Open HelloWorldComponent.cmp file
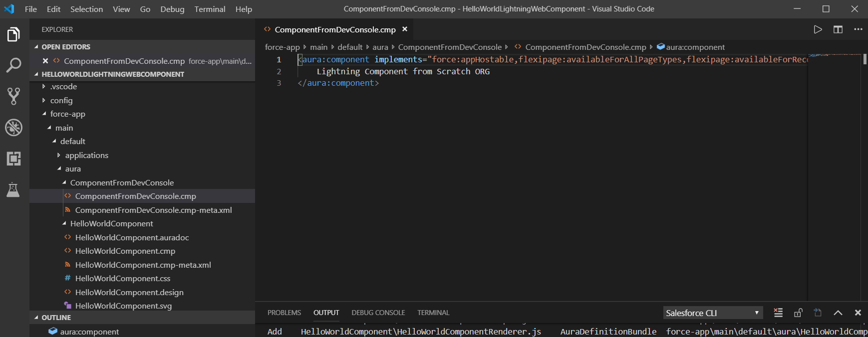The image size is (868, 337). [142, 251]
